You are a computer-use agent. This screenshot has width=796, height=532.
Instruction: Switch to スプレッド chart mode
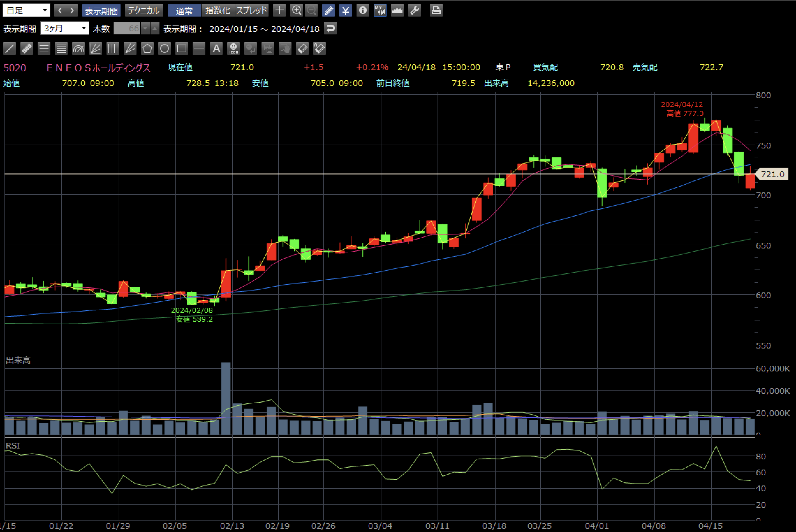[252, 10]
